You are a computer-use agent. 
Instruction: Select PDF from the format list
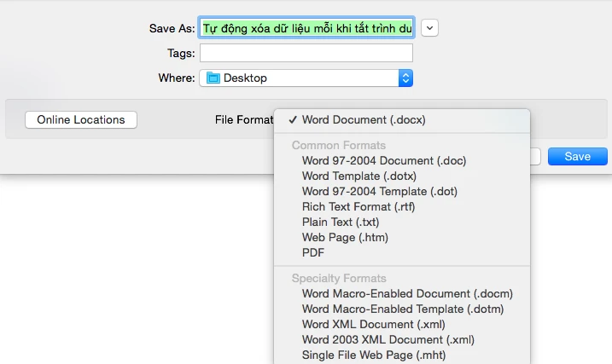click(x=402, y=252)
